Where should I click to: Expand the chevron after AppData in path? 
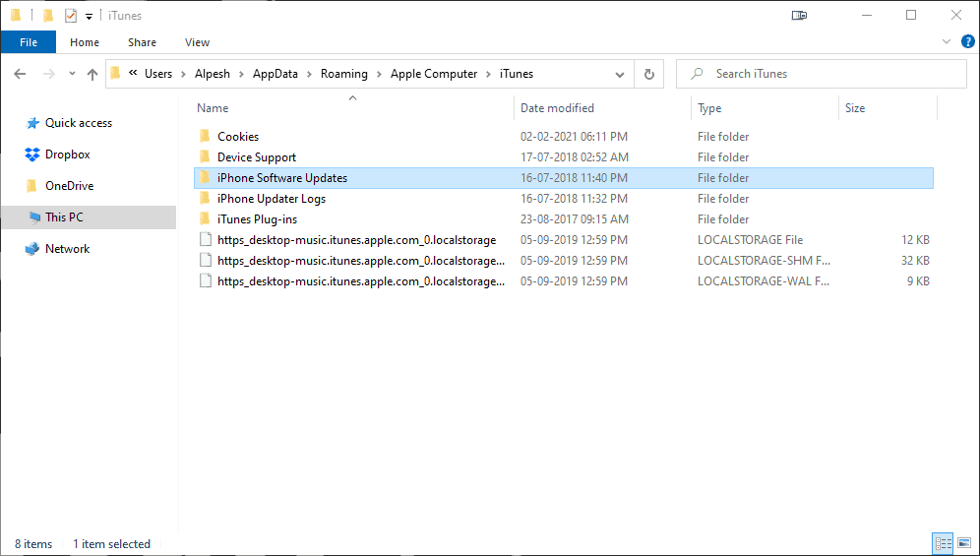309,75
